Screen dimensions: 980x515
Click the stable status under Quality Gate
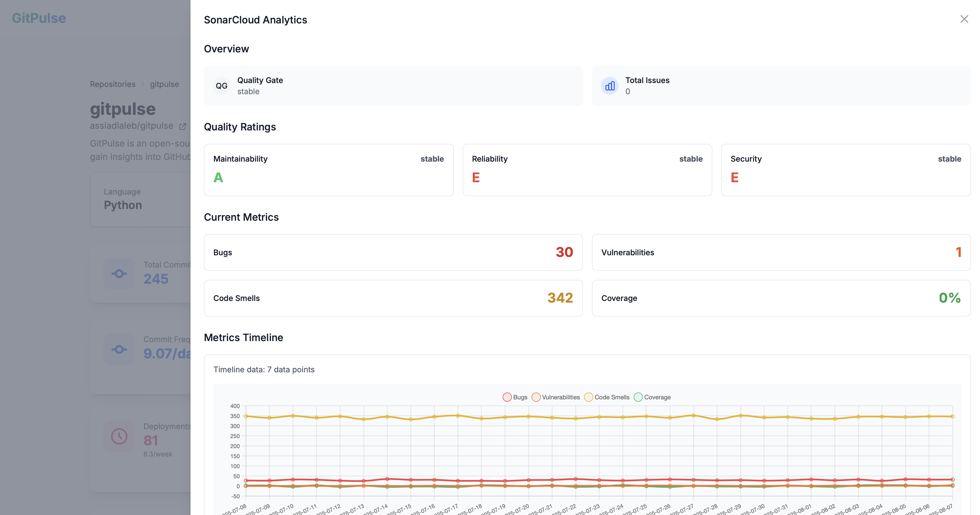(248, 91)
